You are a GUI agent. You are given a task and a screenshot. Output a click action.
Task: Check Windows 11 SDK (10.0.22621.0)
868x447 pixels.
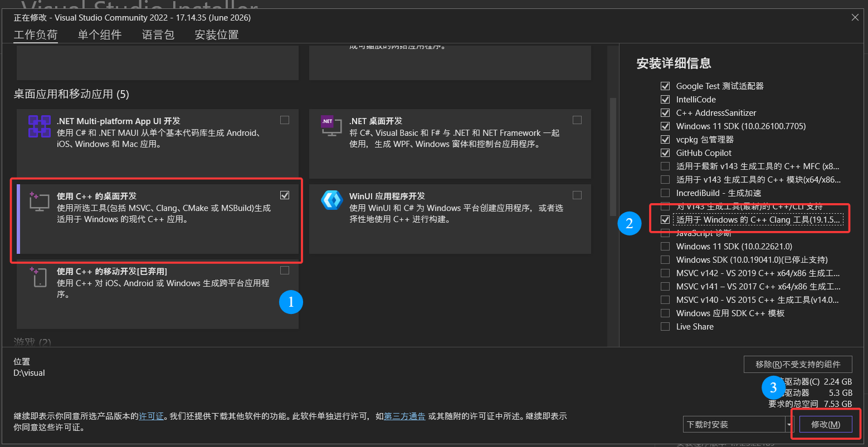coord(665,247)
